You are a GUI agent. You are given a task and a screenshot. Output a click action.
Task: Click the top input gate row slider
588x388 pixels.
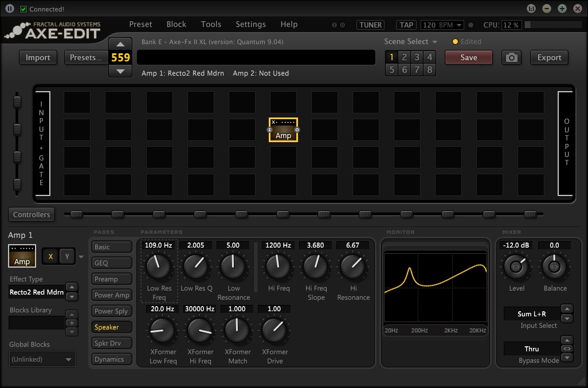pos(17,102)
